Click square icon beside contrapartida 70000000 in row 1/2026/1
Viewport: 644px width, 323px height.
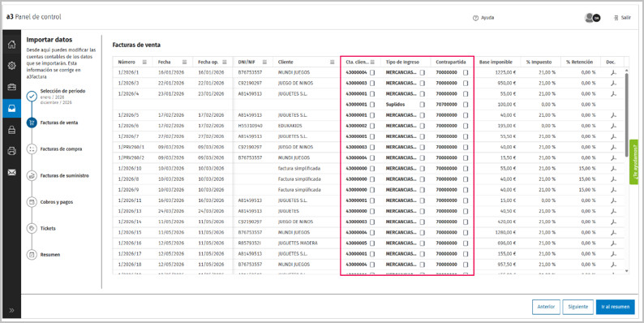coord(466,72)
